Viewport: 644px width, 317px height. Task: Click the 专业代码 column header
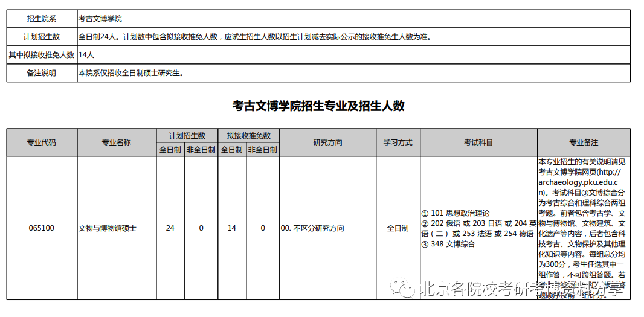click(42, 142)
